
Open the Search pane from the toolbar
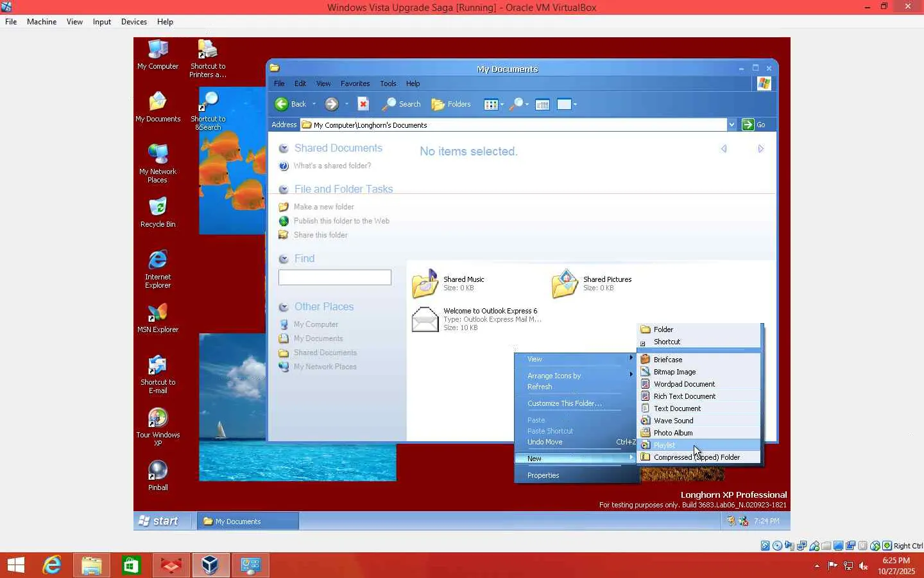click(x=402, y=104)
